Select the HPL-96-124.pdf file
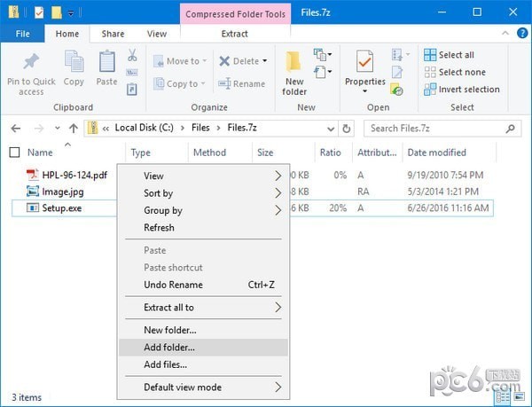 [x=74, y=175]
